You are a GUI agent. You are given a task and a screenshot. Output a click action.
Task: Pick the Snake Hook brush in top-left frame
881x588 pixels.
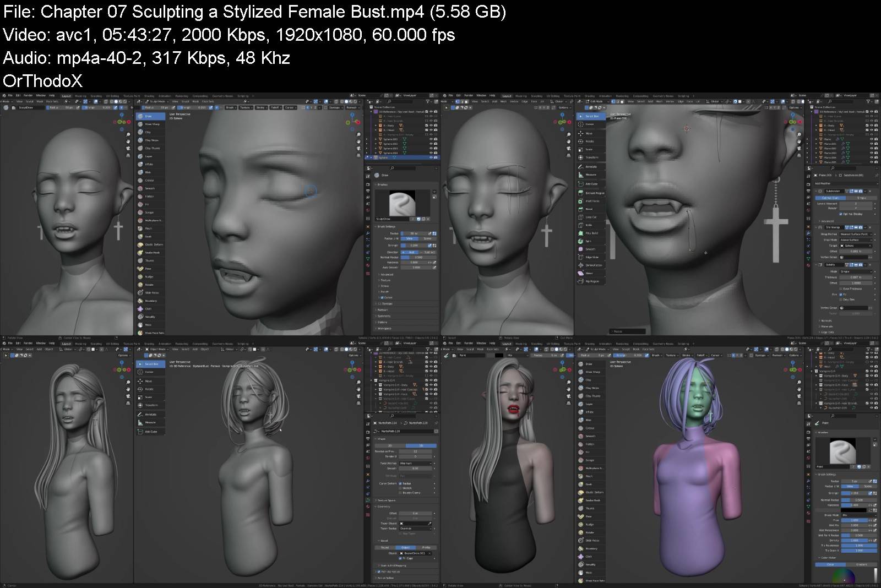tap(150, 253)
